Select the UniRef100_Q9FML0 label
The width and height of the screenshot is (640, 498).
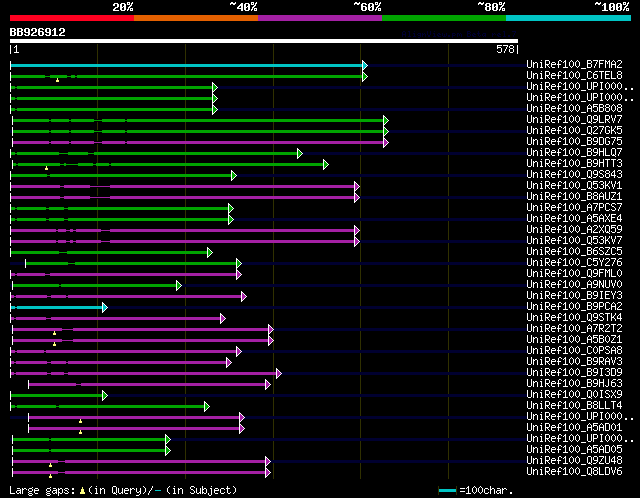574,274
